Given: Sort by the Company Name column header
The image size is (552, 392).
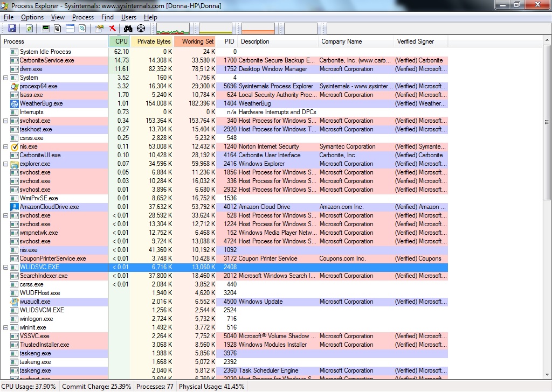Looking at the screenshot, I should [356, 41].
